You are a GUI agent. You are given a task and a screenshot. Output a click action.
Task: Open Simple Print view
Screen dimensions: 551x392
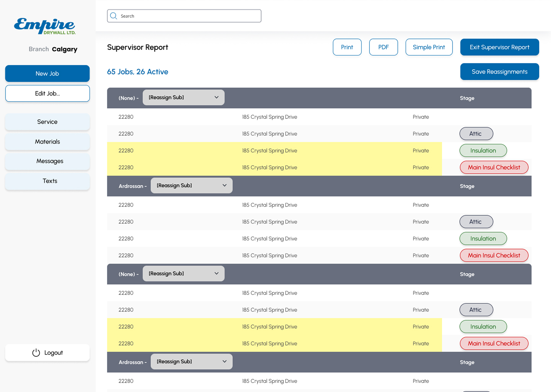pos(429,47)
